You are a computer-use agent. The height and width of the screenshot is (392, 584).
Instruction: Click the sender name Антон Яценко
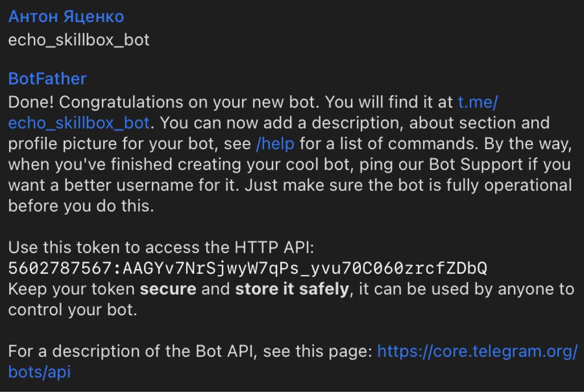click(x=66, y=17)
